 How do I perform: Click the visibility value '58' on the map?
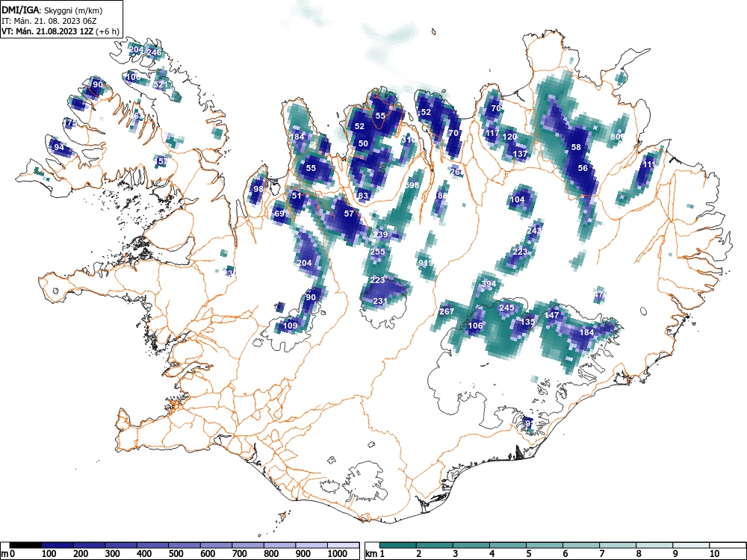pos(576,147)
